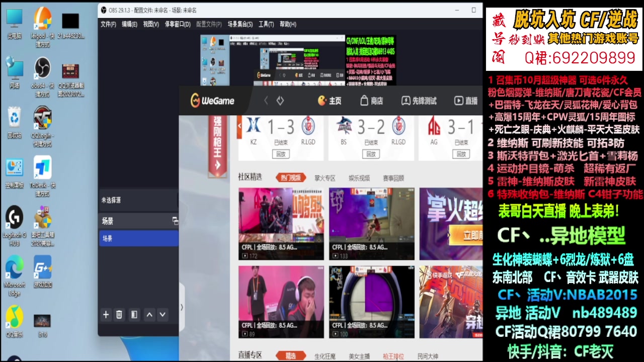Screen dimensions: 644x362
Task: Open the 停靠窗口(D) menu
Action: pyautogui.click(x=178, y=24)
